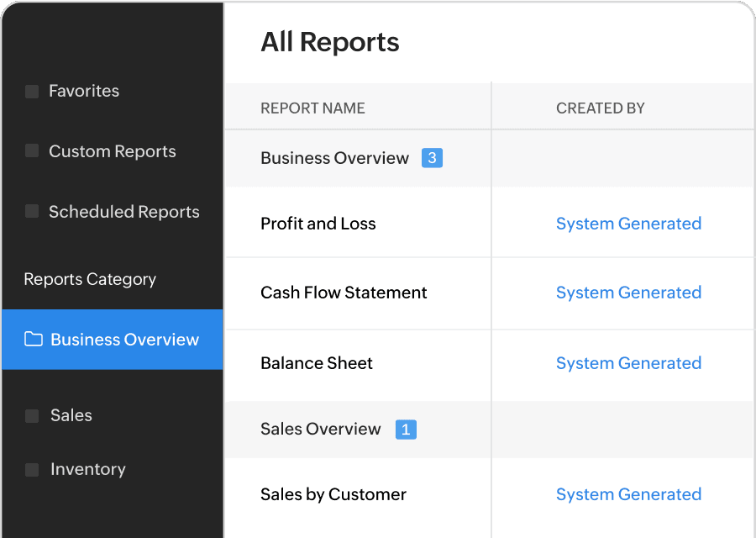Click the folder icon in Business Overview
Image resolution: width=756 pixels, height=538 pixels.
pos(34,340)
